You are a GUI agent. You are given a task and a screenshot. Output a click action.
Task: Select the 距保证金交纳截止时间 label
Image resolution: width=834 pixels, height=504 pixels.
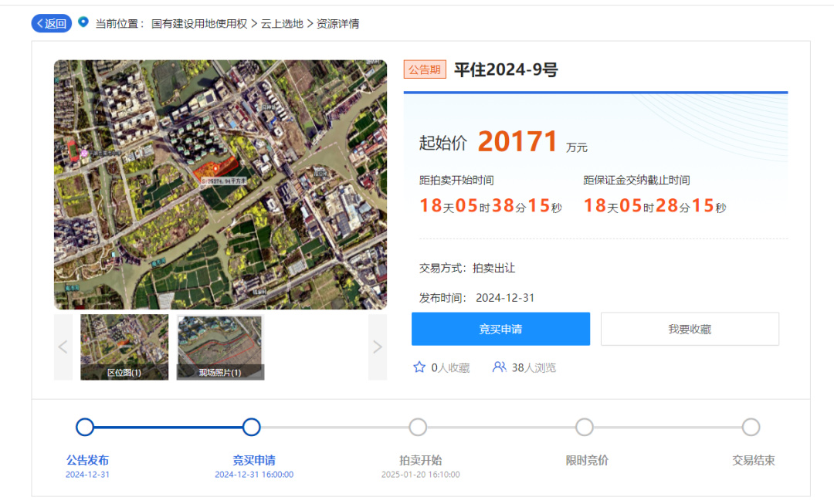click(636, 181)
